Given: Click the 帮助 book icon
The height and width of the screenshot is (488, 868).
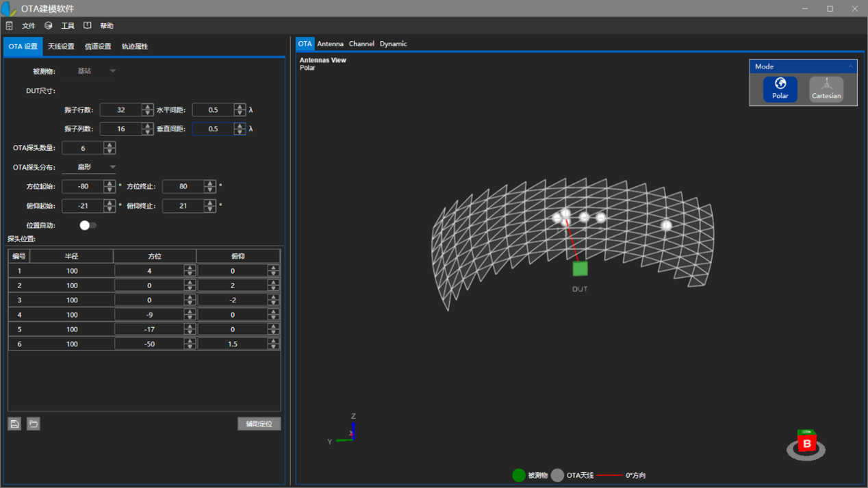Looking at the screenshot, I should [x=87, y=26].
